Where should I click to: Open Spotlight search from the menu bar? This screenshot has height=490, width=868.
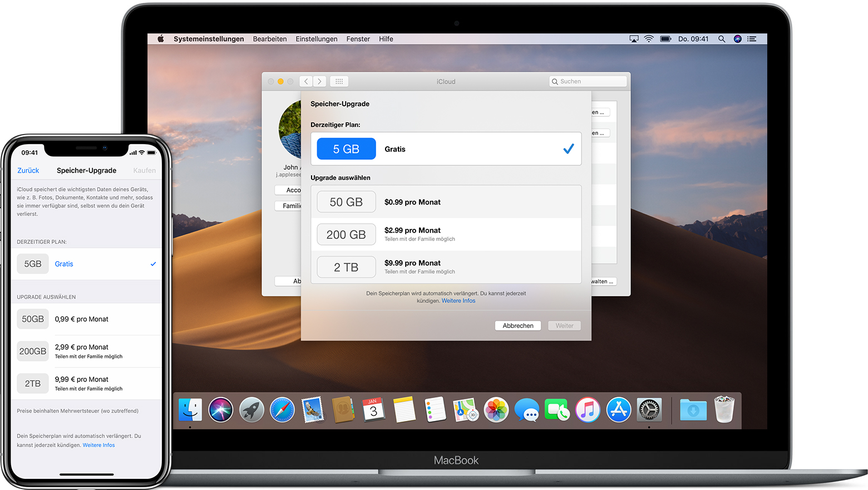(x=722, y=39)
